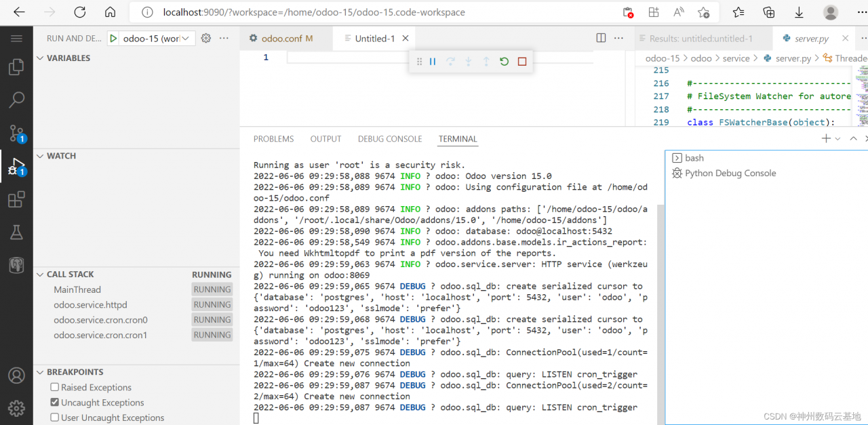Open the Run and Debug view
Image resolution: width=868 pixels, height=425 pixels.
click(x=16, y=166)
